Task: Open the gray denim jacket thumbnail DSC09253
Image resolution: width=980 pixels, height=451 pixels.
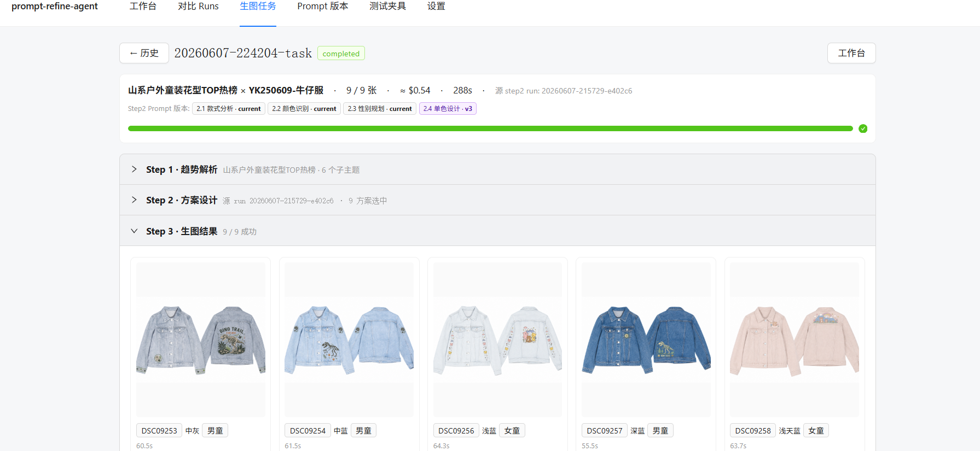Action: point(201,339)
